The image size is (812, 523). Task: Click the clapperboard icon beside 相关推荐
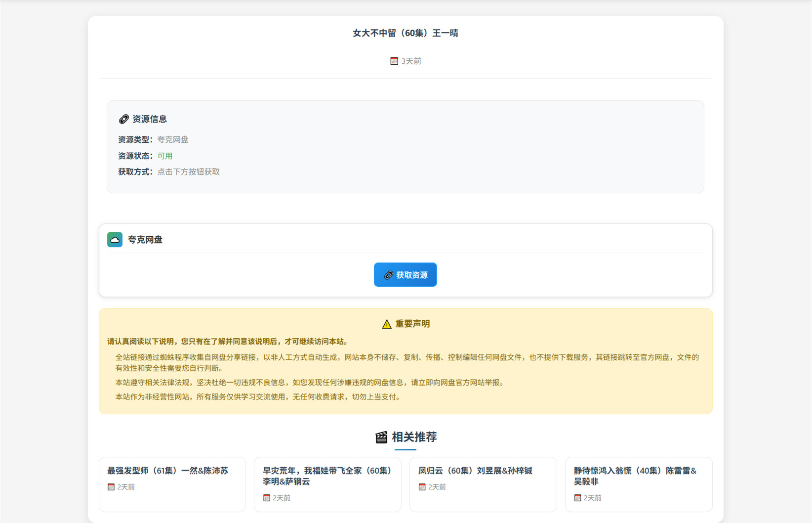pyautogui.click(x=381, y=437)
